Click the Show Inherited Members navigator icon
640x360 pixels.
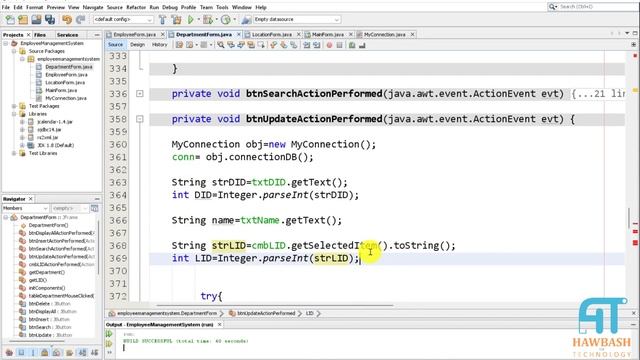[9, 352]
